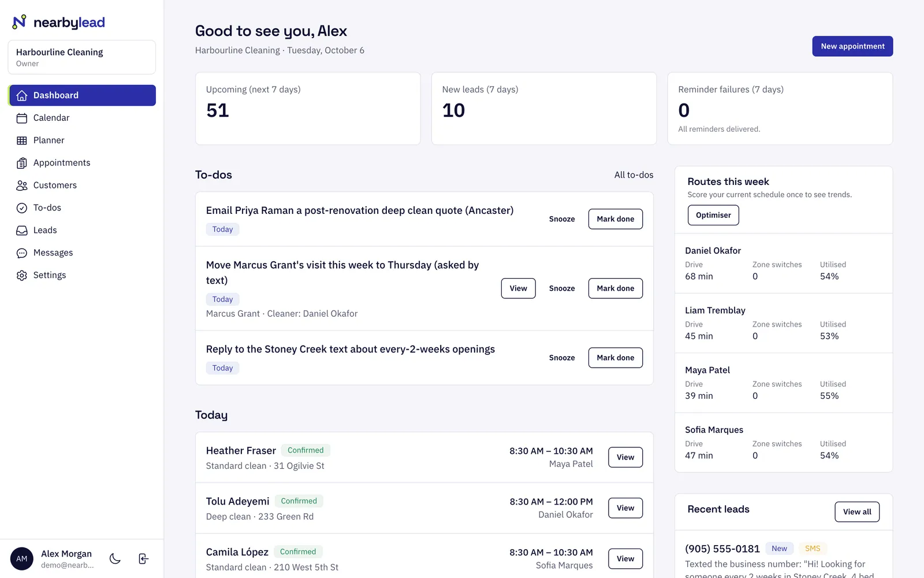The height and width of the screenshot is (578, 924).
Task: View Marcus Grant's visit to-do
Action: [x=518, y=288]
